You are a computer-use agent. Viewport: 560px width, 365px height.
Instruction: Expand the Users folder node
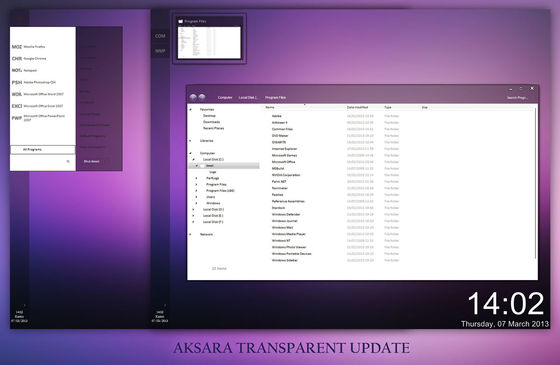(x=196, y=197)
